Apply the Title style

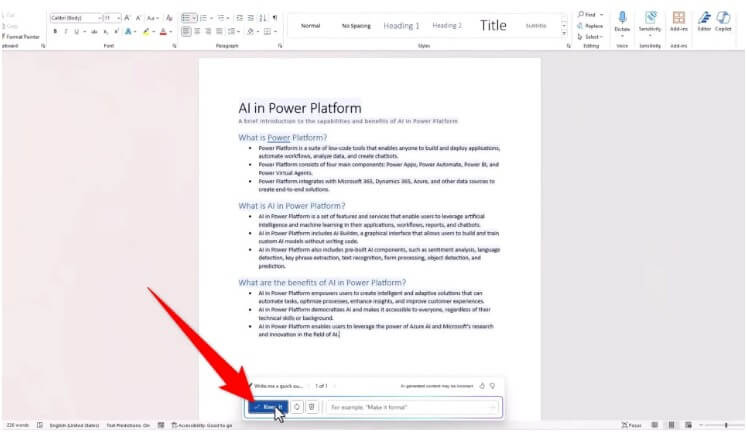pyautogui.click(x=493, y=26)
